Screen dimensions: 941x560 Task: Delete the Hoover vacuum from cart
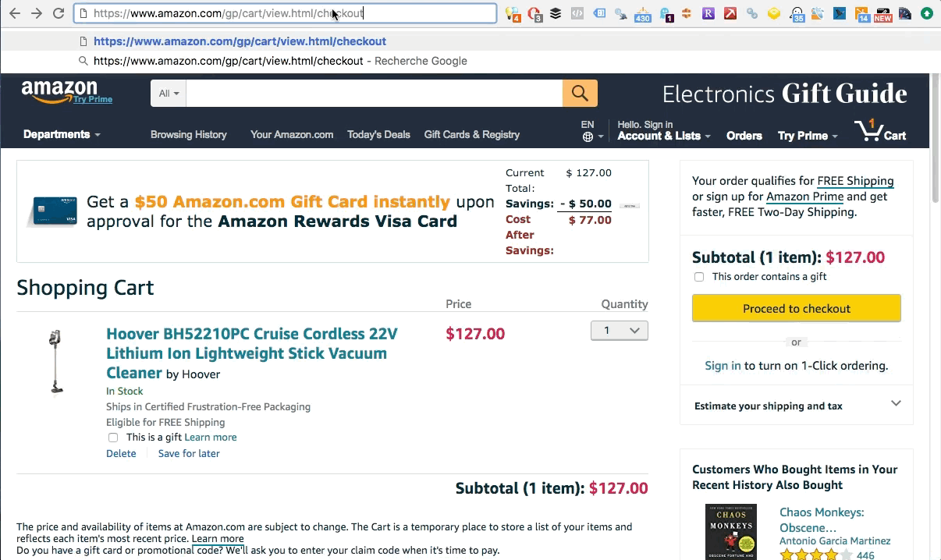click(x=121, y=453)
